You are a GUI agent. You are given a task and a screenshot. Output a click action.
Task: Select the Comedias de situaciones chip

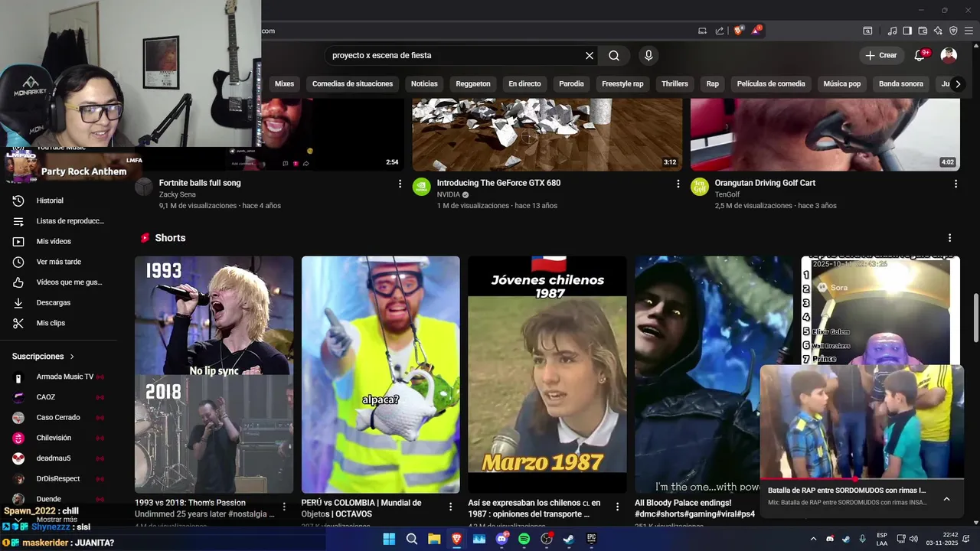pos(352,83)
